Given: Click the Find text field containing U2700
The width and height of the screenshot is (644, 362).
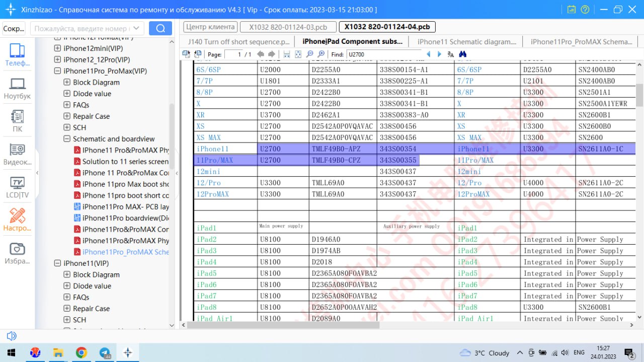Looking at the screenshot, I should [x=383, y=54].
